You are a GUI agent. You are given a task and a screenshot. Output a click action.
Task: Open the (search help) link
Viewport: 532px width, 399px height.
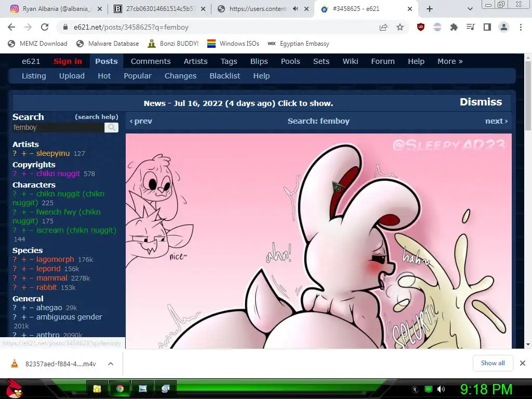[97, 117]
